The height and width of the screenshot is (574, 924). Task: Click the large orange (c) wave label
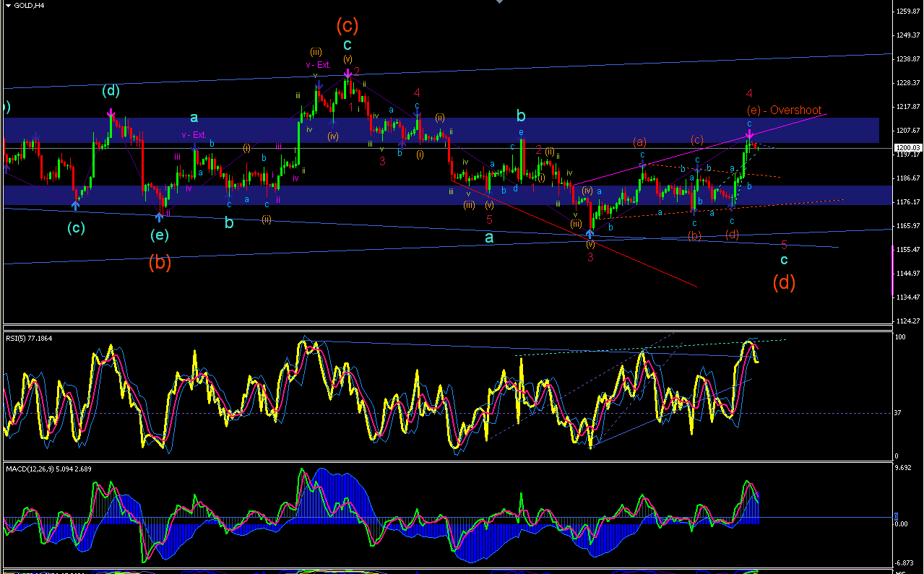click(347, 26)
